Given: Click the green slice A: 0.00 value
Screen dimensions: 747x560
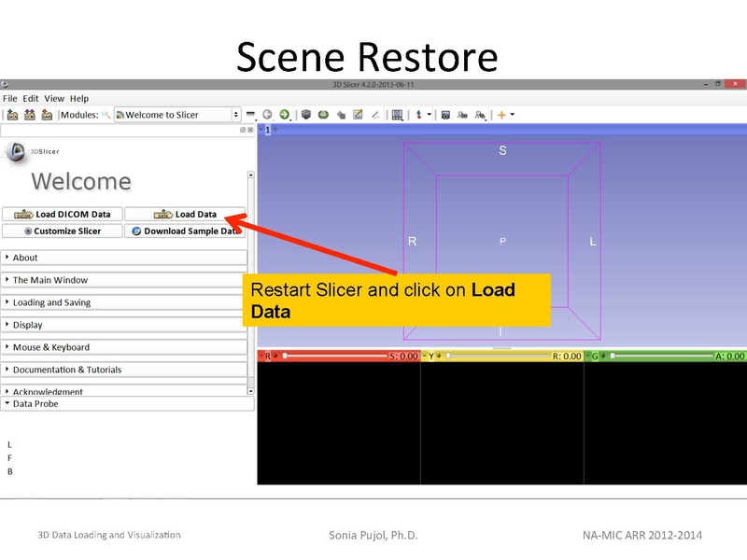Looking at the screenshot, I should coord(730,356).
